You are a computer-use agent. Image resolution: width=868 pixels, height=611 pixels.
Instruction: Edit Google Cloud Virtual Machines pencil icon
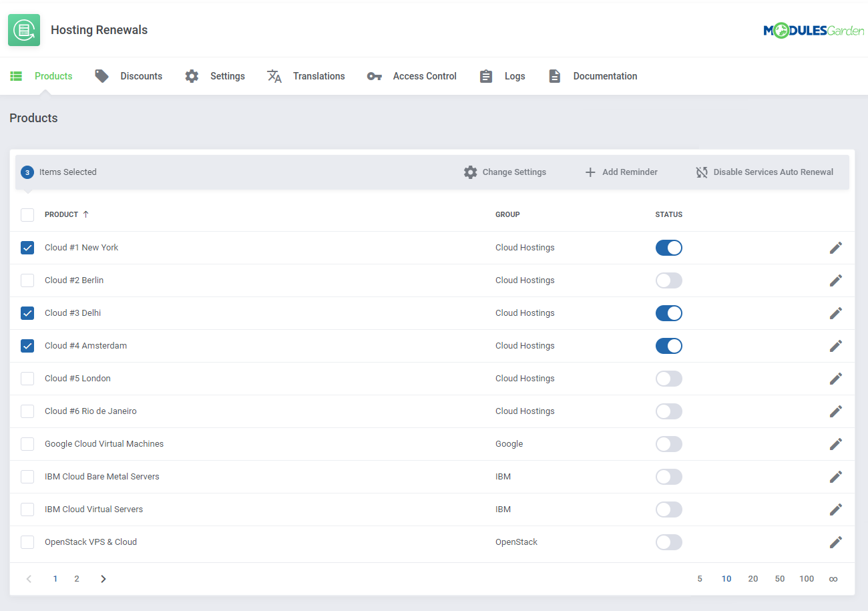coord(836,444)
